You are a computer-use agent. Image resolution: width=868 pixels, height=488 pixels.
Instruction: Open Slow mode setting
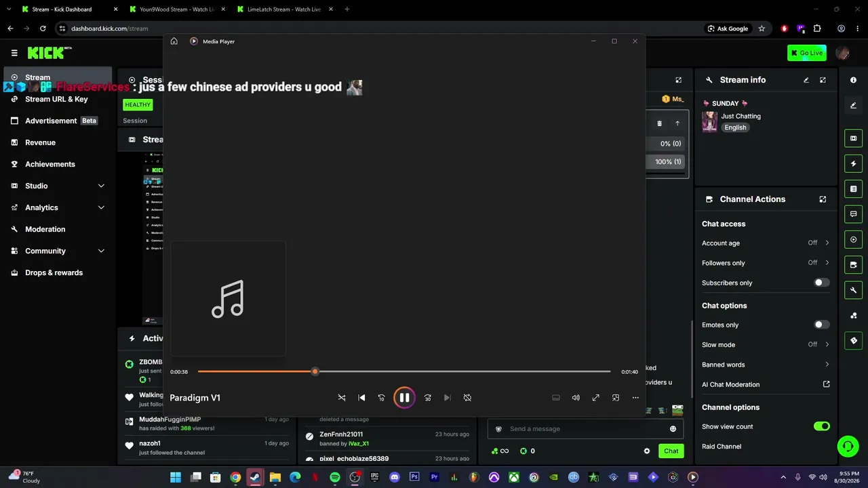coord(766,344)
